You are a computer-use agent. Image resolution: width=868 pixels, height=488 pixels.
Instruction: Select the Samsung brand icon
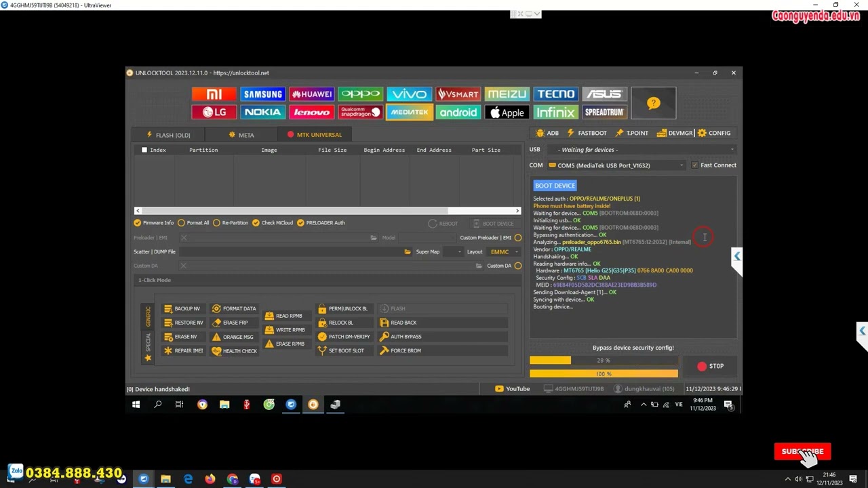(262, 94)
